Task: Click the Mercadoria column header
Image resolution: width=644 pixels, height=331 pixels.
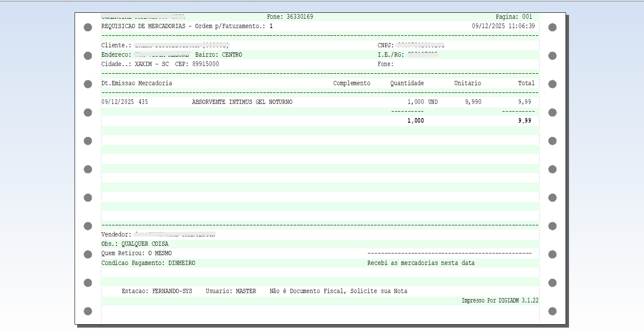Action: pyautogui.click(x=155, y=83)
